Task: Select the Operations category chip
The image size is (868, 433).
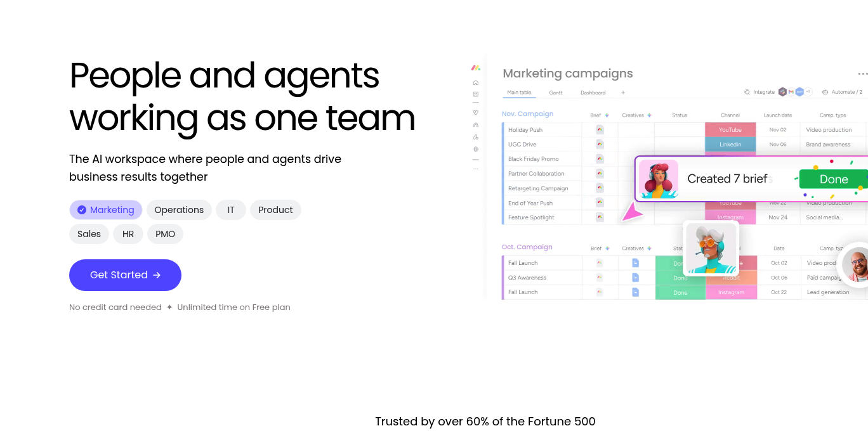Action: tap(179, 210)
